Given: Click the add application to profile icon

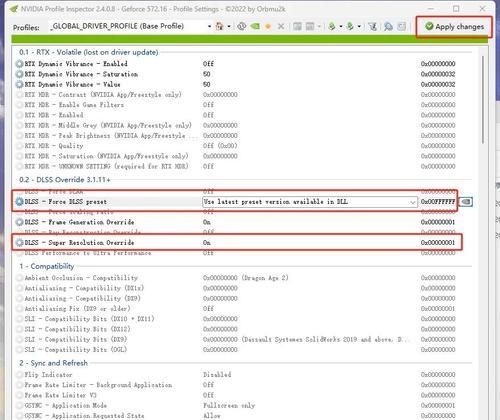Looking at the screenshot, I should 297,26.
